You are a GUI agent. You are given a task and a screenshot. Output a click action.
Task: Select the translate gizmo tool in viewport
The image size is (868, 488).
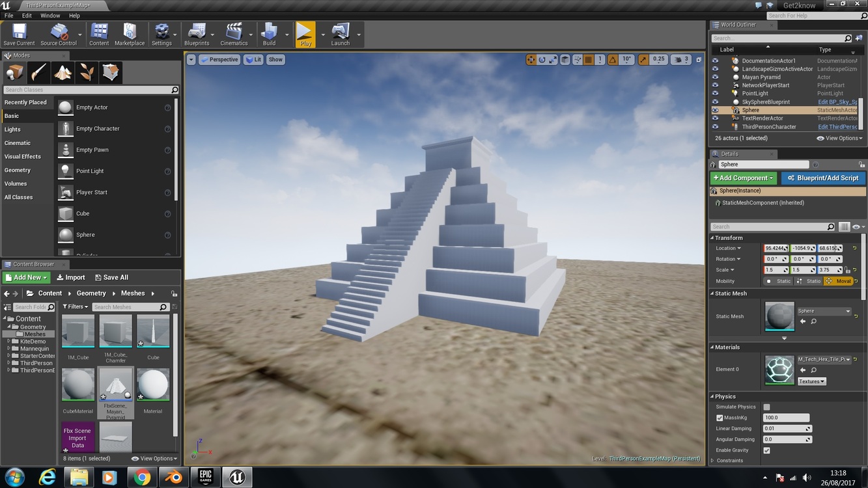531,59
